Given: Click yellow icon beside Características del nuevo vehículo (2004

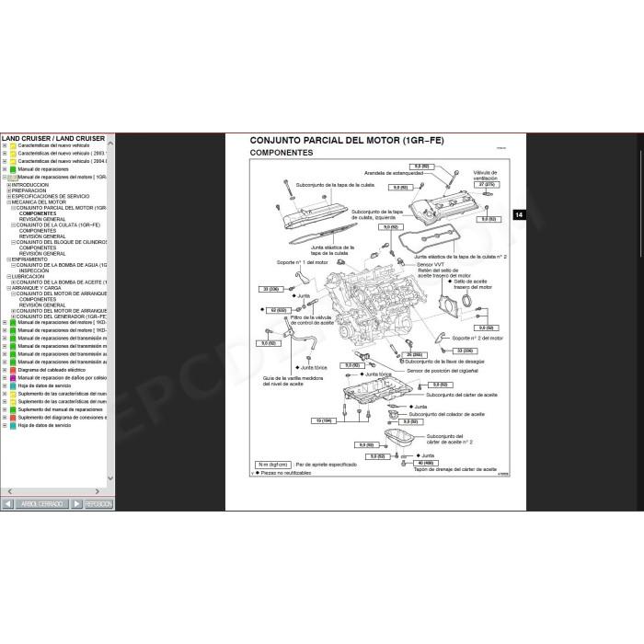Looking at the screenshot, I should (x=13, y=161).
